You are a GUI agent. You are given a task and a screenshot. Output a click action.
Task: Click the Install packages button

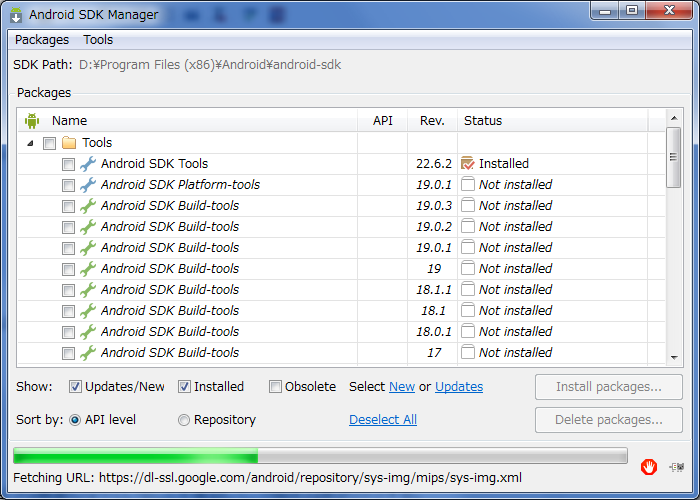tap(609, 387)
